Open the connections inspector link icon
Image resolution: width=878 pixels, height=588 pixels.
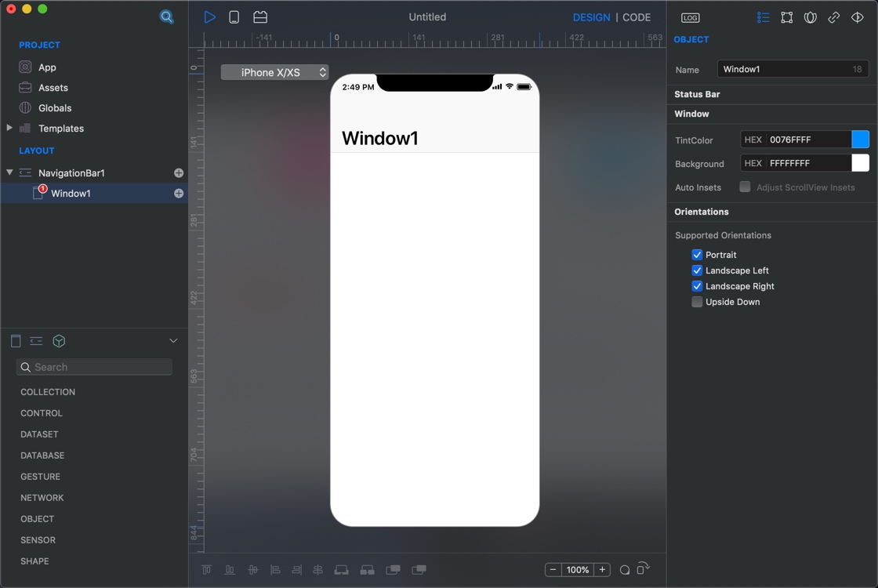pos(833,16)
